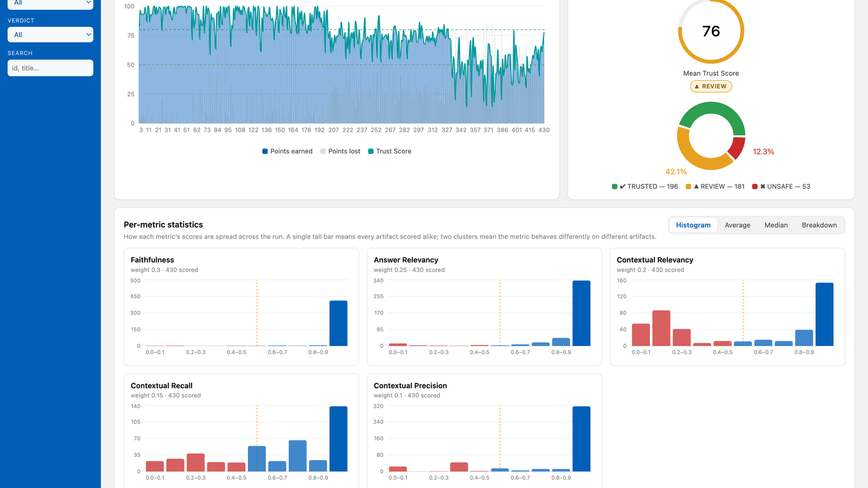Click the search field for id or title
868x488 pixels.
tap(50, 68)
